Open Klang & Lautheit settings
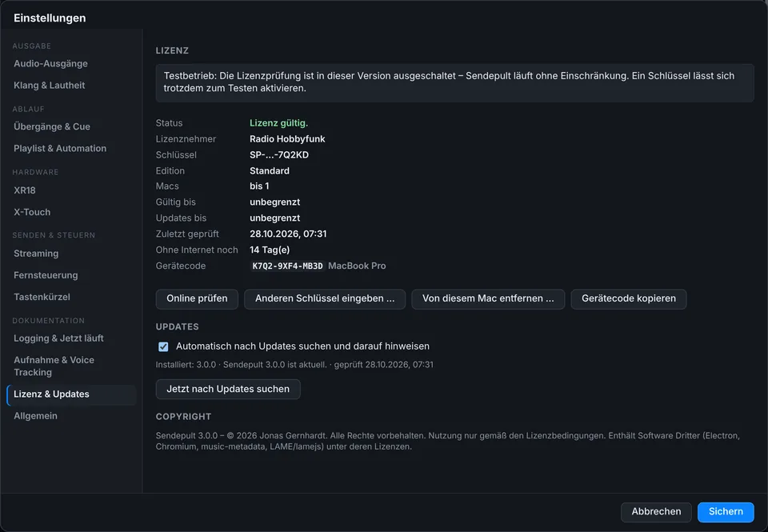Viewport: 768px width, 532px height. (71, 86)
